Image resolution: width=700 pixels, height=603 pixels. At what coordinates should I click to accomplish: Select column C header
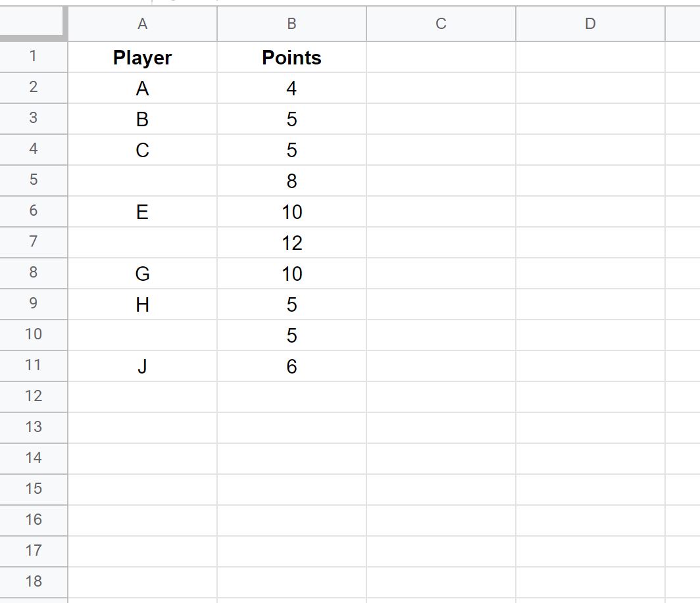[x=441, y=24]
